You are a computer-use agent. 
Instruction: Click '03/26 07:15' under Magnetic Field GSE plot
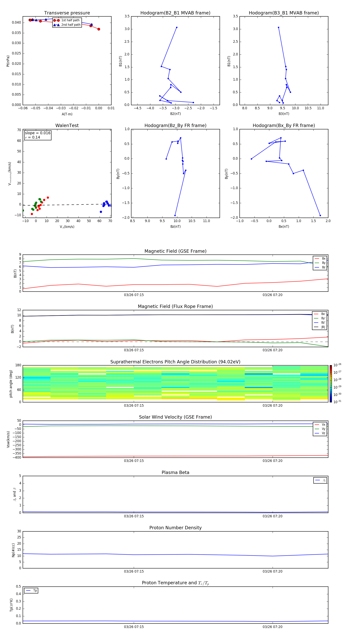pos(134,295)
